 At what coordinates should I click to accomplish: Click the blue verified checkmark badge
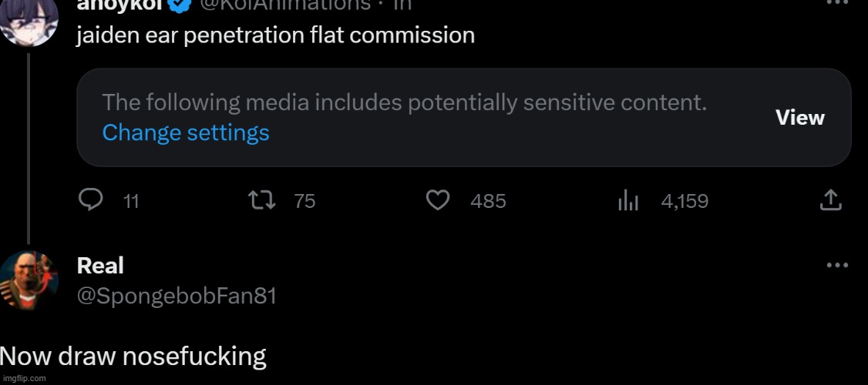[x=180, y=5]
